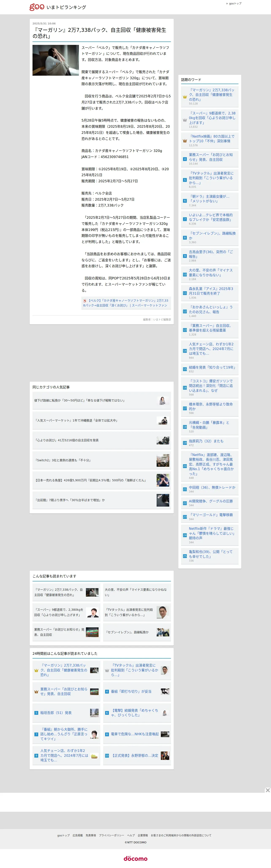Close the bottom banner with the X button

click(x=268, y=790)
